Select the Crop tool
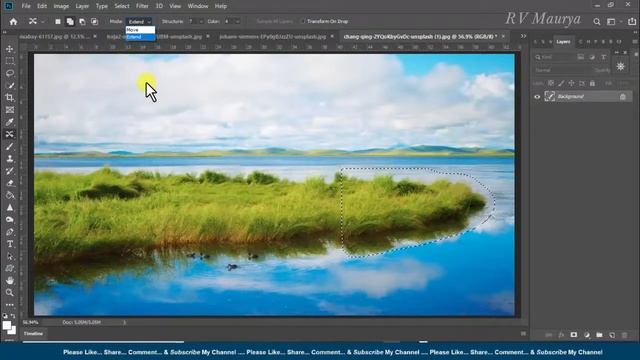 coord(9,98)
